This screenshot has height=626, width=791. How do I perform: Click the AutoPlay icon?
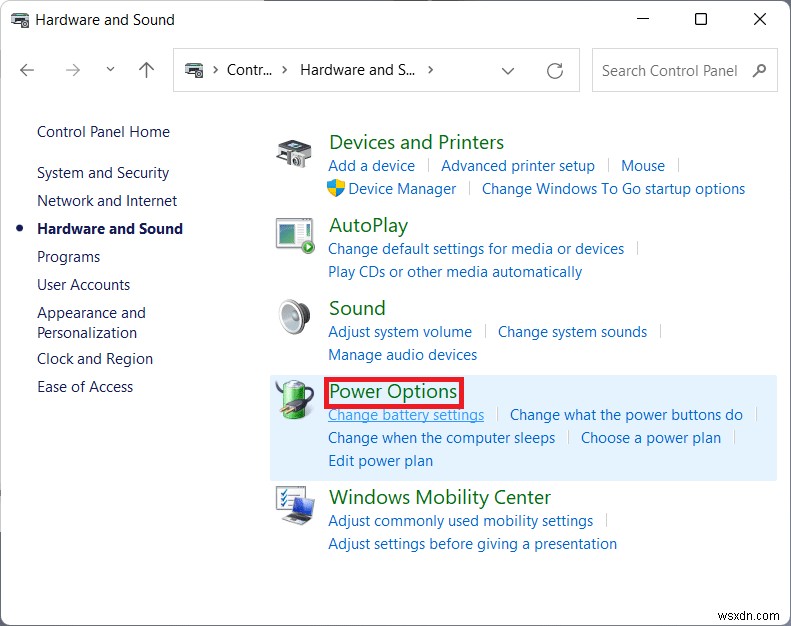[x=295, y=236]
